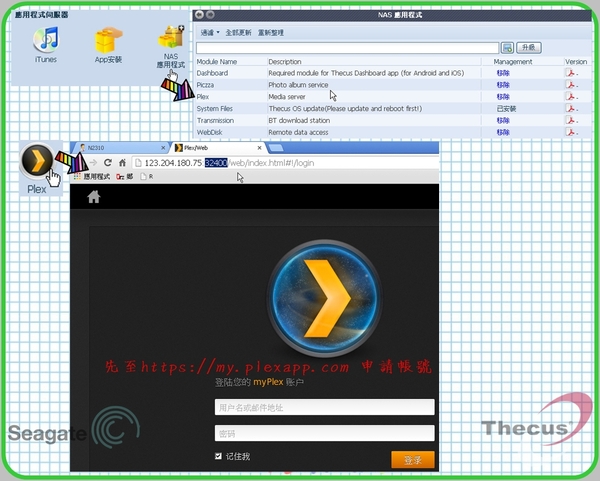Click the 升級 button
The height and width of the screenshot is (481, 600).
point(528,47)
